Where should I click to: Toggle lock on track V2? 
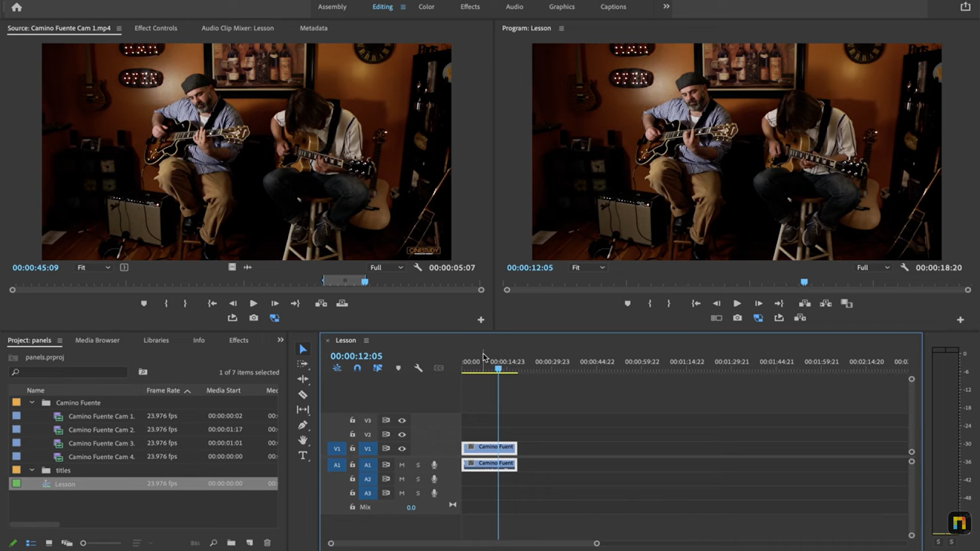352,434
